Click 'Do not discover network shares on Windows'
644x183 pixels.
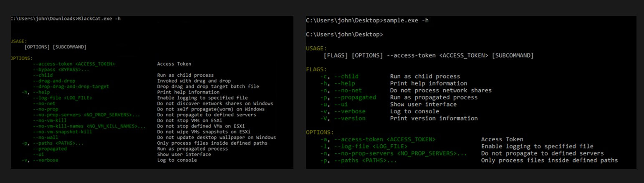pos(215,103)
